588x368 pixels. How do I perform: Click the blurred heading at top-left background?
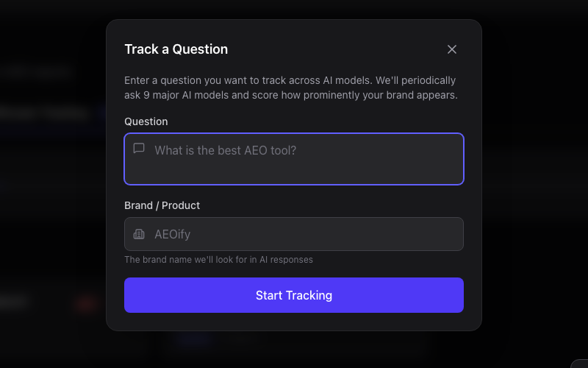coord(37,72)
